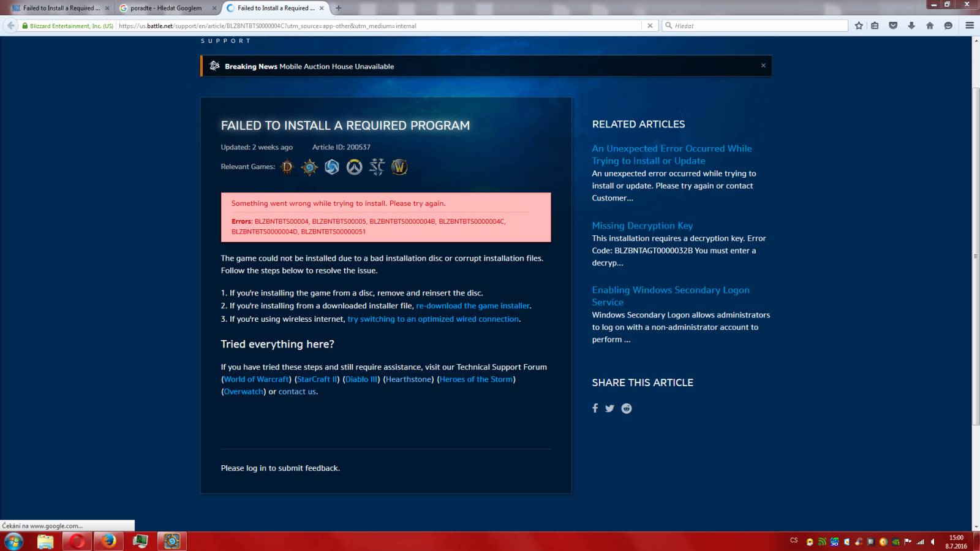
Task: Open Firefox from the taskbar
Action: pyautogui.click(x=108, y=541)
